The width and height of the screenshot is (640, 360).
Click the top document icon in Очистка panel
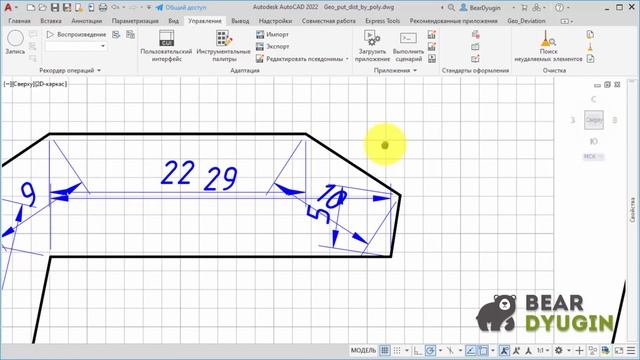(x=590, y=35)
